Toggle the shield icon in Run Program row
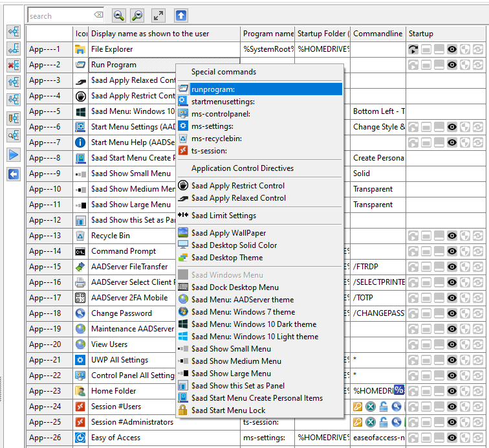 (465, 65)
